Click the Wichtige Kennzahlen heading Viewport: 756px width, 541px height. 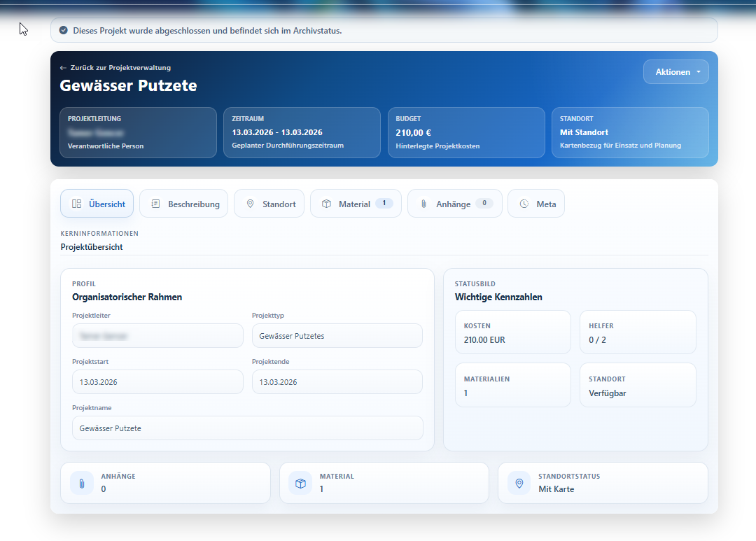[498, 297]
